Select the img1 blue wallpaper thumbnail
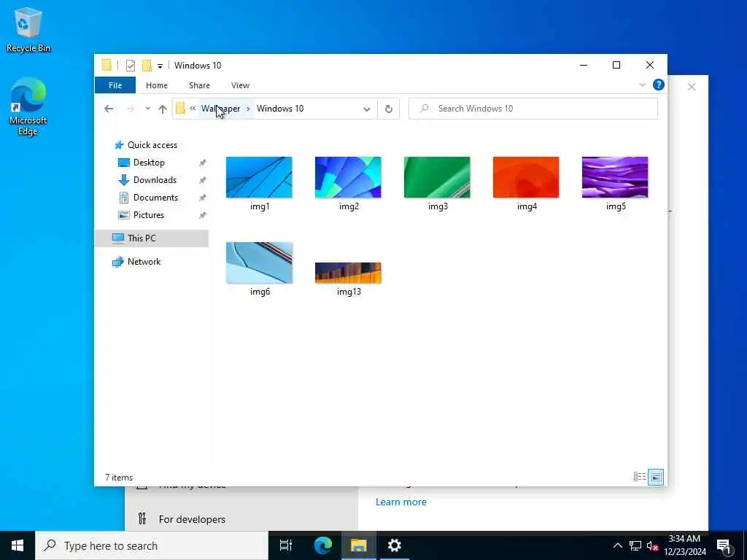This screenshot has height=560, width=747. pos(259,177)
